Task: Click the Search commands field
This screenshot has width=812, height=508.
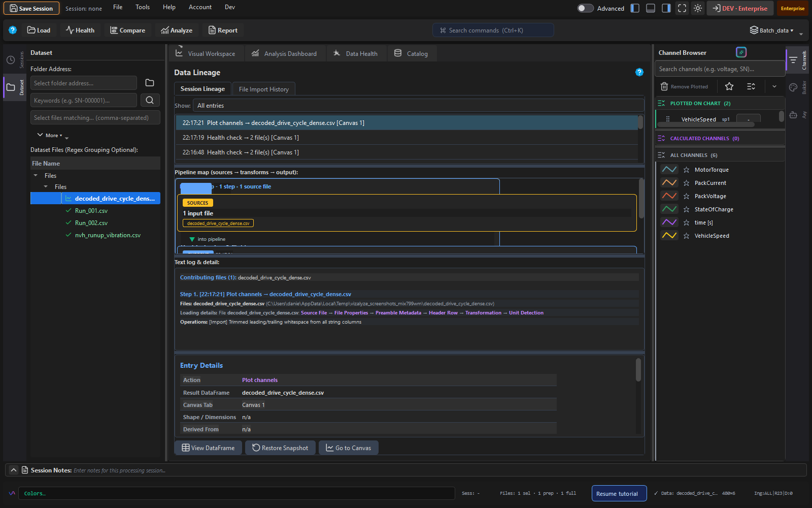Action: click(493, 30)
